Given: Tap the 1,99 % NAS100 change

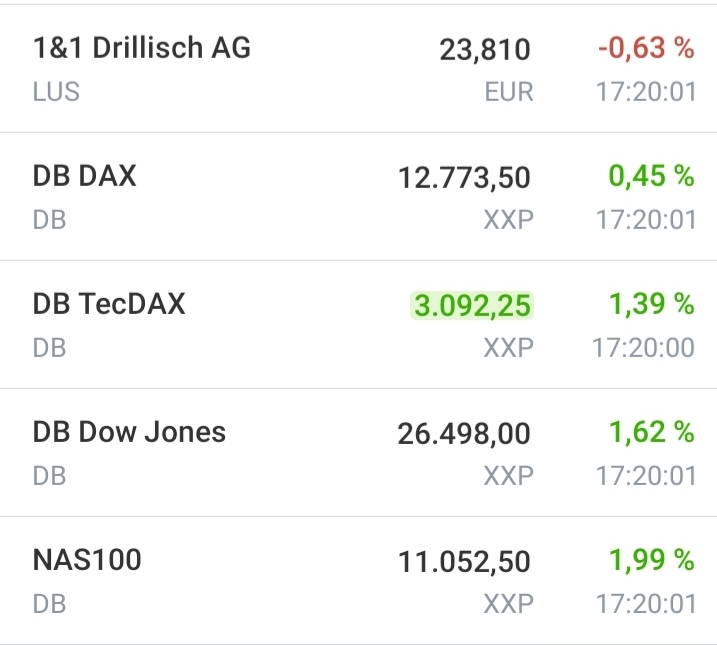Looking at the screenshot, I should 651,560.
